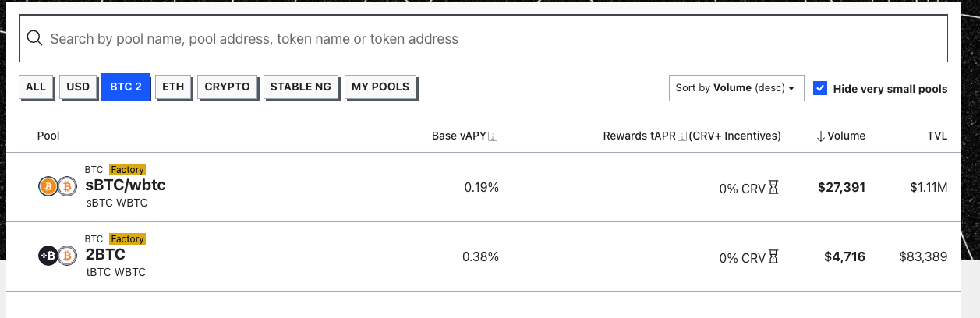Image resolution: width=980 pixels, height=318 pixels.
Task: Filter by STABLE NG pools
Action: (301, 87)
